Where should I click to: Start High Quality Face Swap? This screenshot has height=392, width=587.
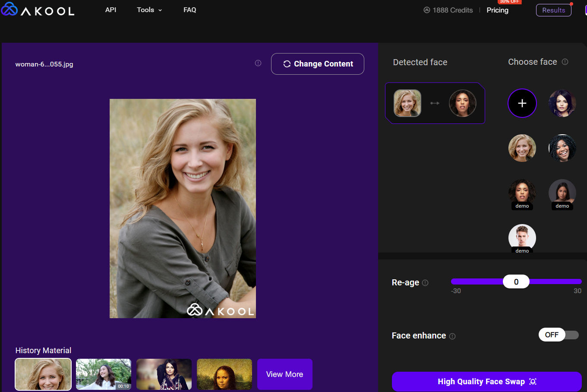(487, 382)
